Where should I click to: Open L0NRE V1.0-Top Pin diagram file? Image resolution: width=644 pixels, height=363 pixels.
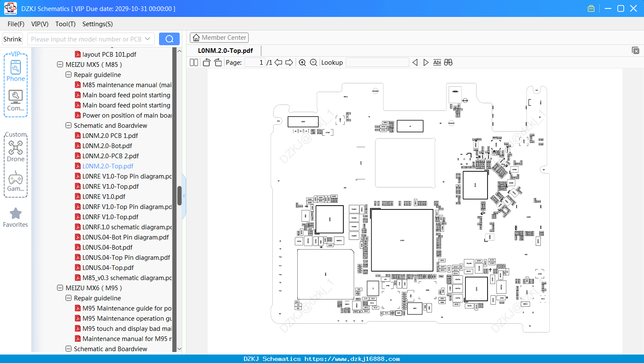tap(123, 176)
